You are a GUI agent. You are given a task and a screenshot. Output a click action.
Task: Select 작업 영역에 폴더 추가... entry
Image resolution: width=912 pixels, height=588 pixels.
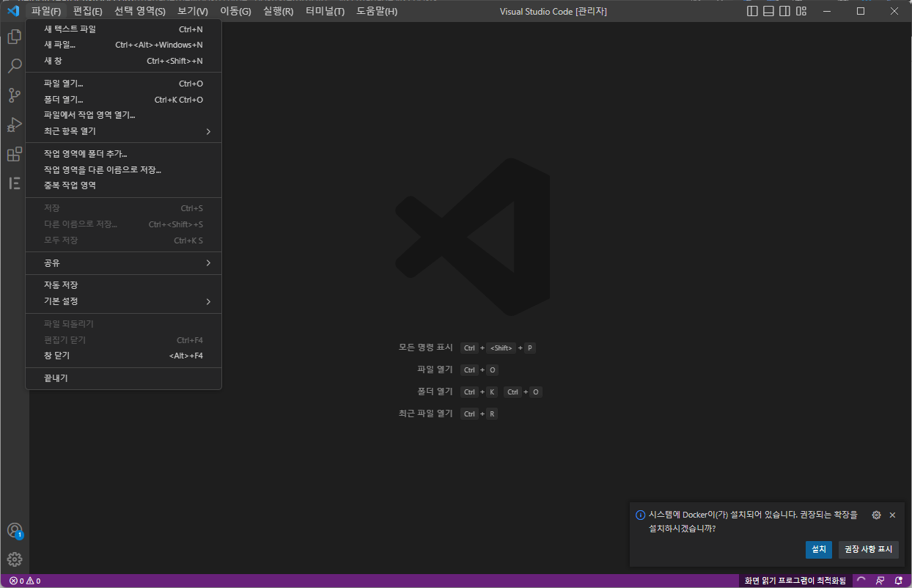pos(123,154)
